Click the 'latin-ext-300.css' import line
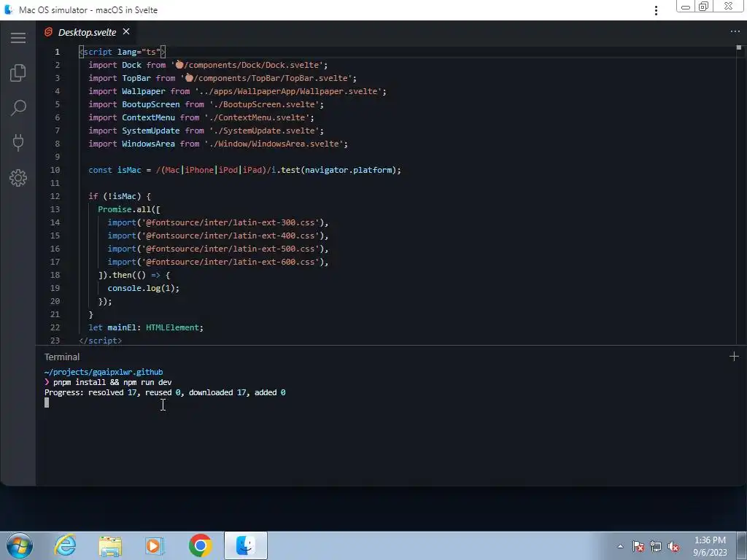 pyautogui.click(x=217, y=222)
